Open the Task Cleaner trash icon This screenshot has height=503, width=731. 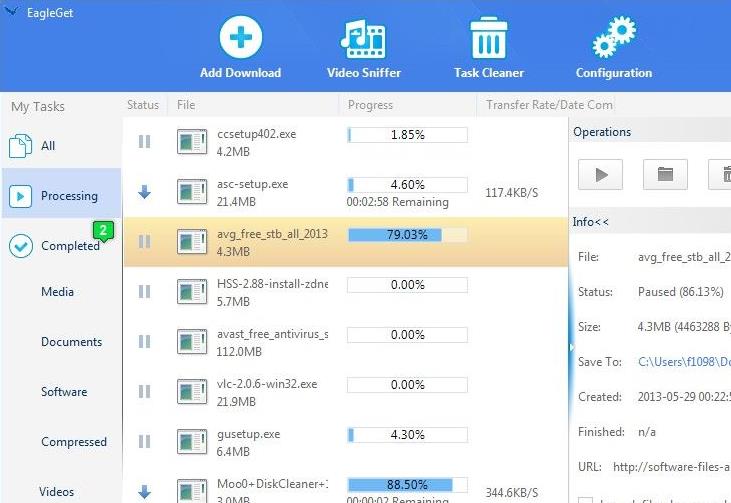[x=489, y=38]
